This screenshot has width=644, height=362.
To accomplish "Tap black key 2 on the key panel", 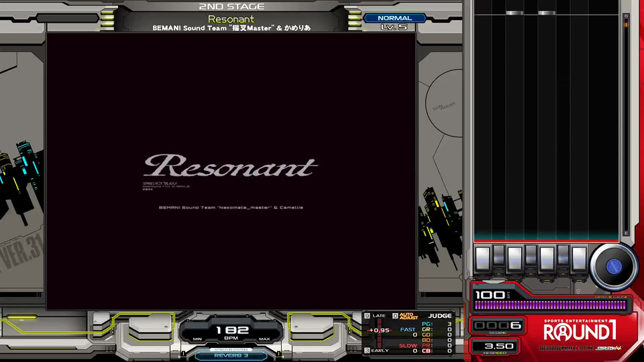I will tap(498, 255).
